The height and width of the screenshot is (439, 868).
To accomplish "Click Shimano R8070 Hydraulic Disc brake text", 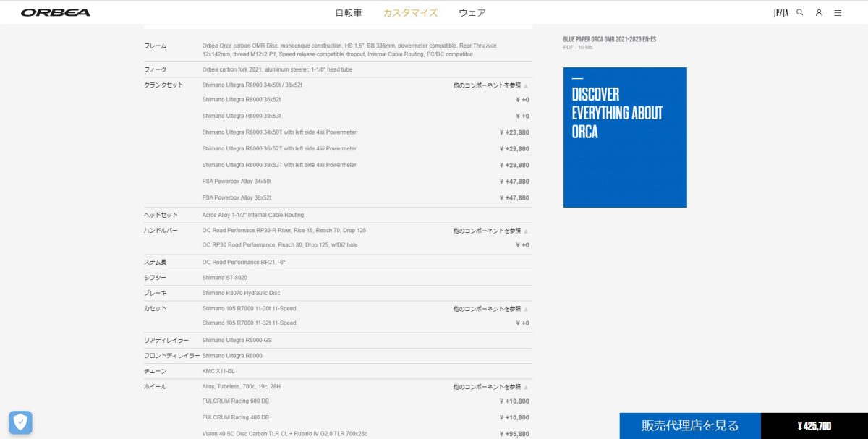I will pos(241,294).
